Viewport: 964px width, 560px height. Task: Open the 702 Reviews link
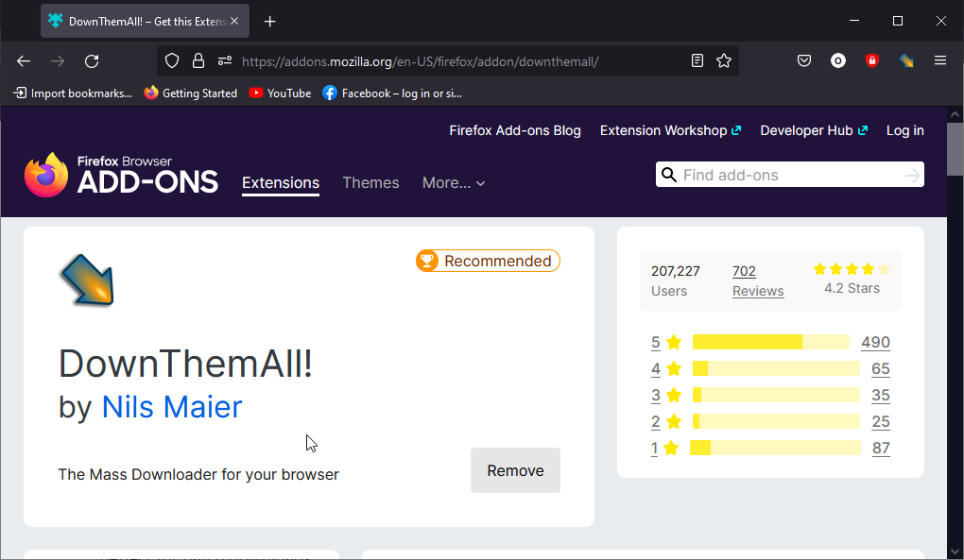point(758,281)
